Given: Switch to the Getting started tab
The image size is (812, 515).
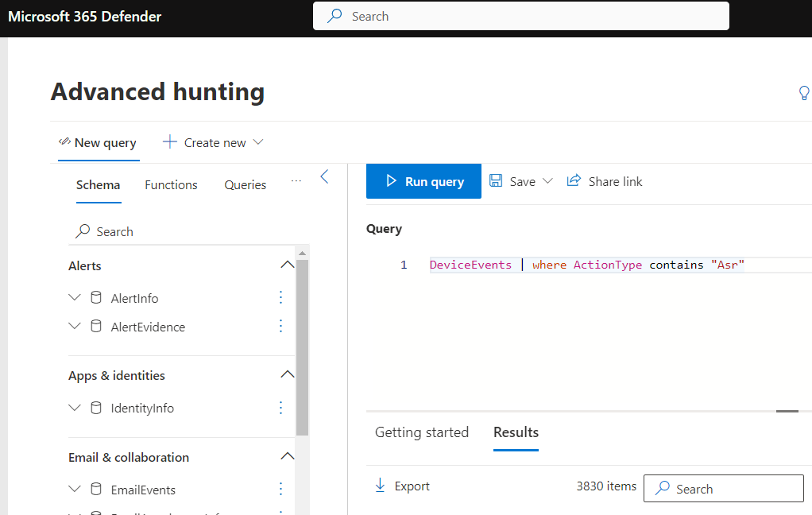Looking at the screenshot, I should (x=422, y=432).
